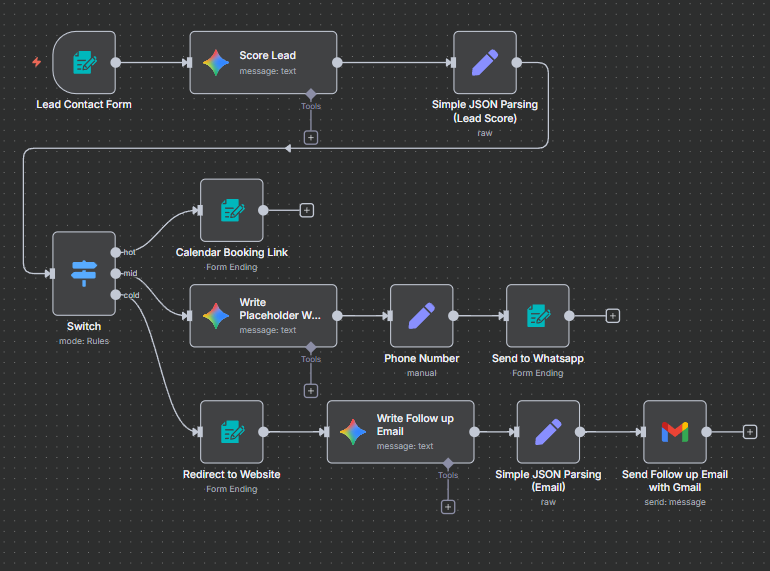This screenshot has height=571, width=770.
Task: Open the Calendar Booking Link node
Action: [232, 210]
